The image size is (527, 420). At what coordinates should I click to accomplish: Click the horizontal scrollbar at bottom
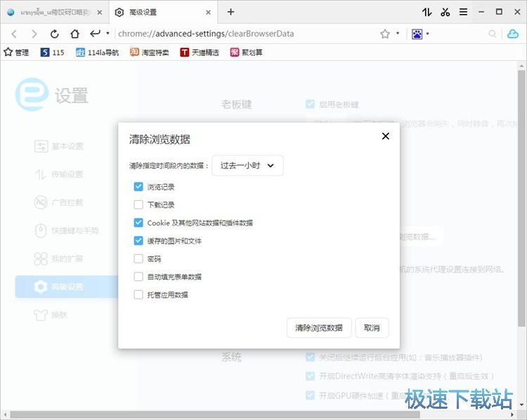215,414
